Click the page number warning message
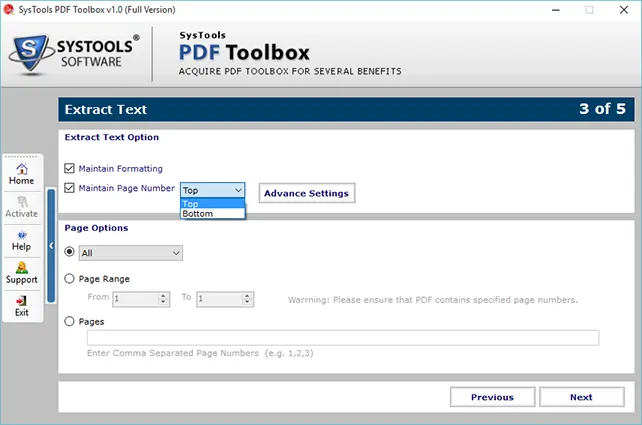 click(x=433, y=300)
